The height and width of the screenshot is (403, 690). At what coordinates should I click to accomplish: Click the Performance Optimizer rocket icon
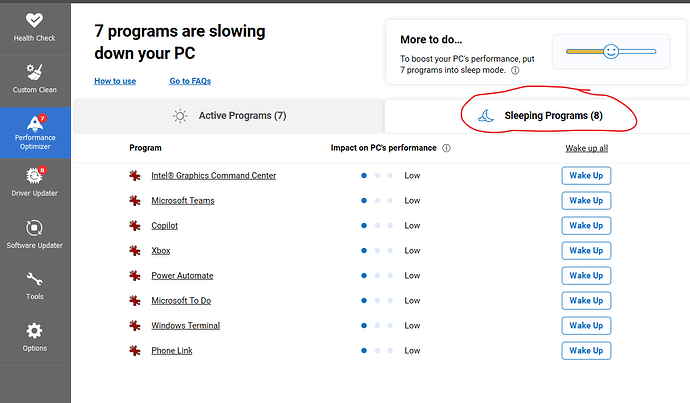(35, 124)
